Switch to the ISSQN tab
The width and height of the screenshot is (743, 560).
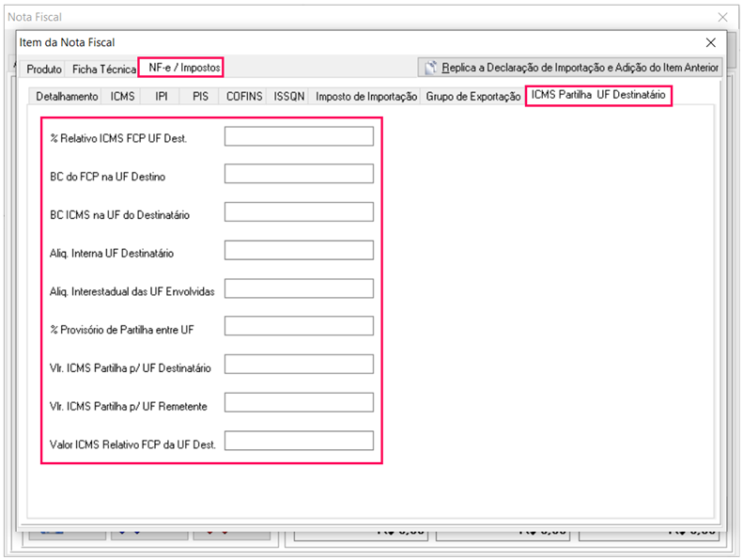pos(289,97)
